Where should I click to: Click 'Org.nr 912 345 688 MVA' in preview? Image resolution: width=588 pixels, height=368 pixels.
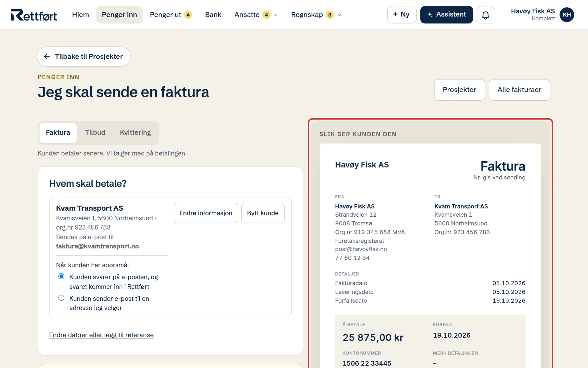pyautogui.click(x=370, y=232)
